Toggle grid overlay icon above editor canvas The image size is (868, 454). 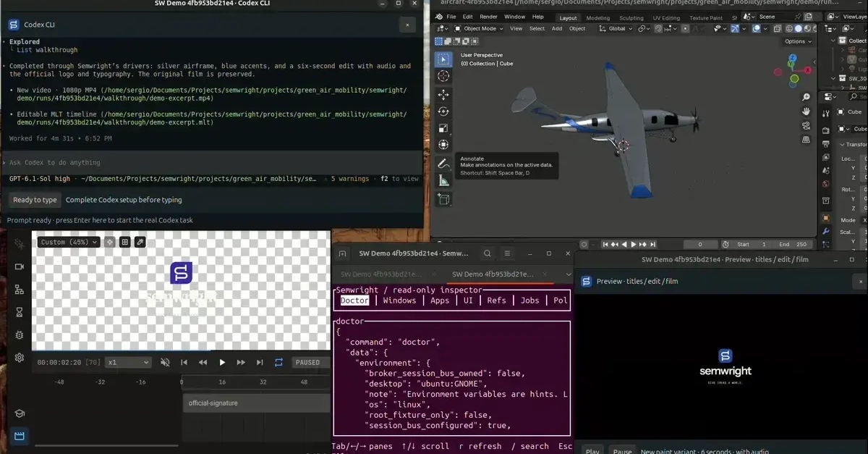coord(124,242)
